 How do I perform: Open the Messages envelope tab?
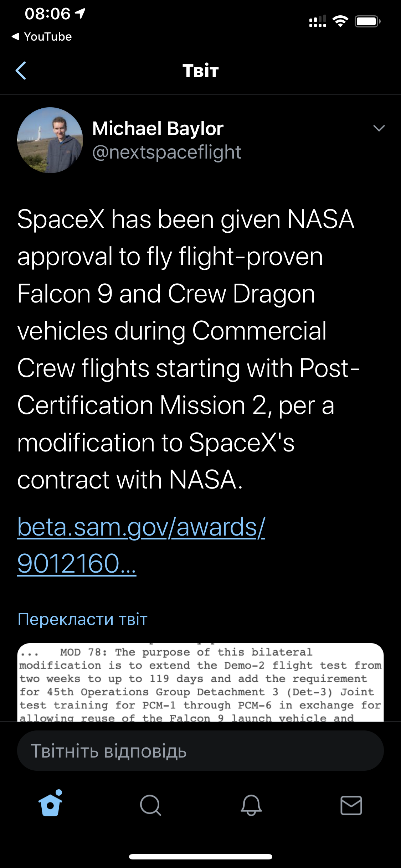(x=351, y=805)
